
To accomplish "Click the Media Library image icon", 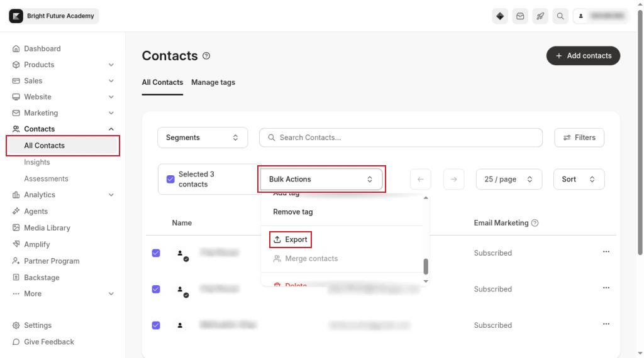I will 16,227.
